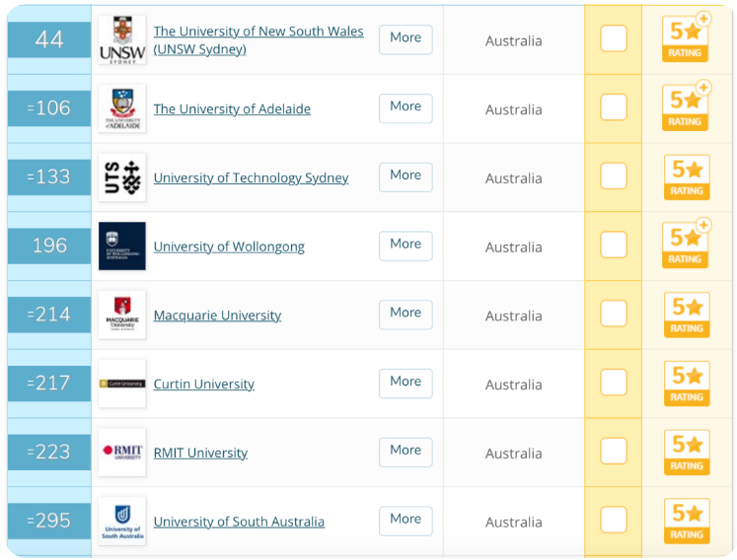Click the University of South Australia logo
This screenshot has height=560, width=737.
122,521
